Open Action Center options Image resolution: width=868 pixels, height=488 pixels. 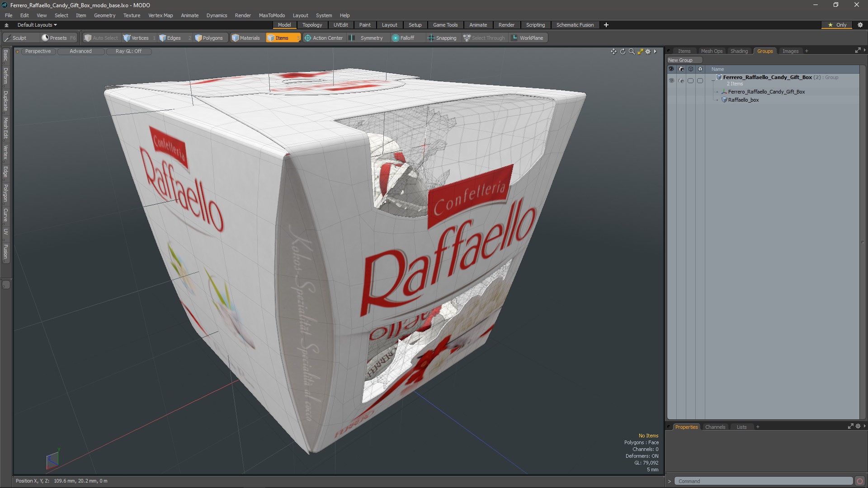point(324,38)
